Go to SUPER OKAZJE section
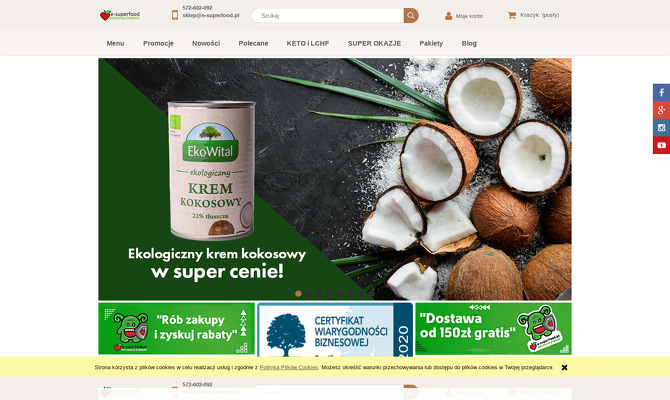The image size is (670, 400). point(374,43)
